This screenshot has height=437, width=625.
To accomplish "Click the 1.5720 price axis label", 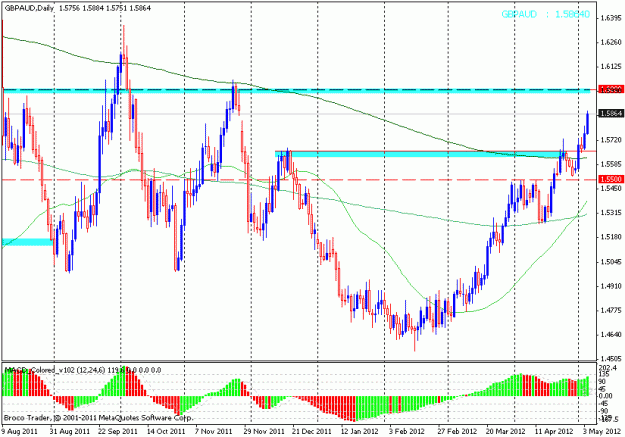I will (611, 140).
